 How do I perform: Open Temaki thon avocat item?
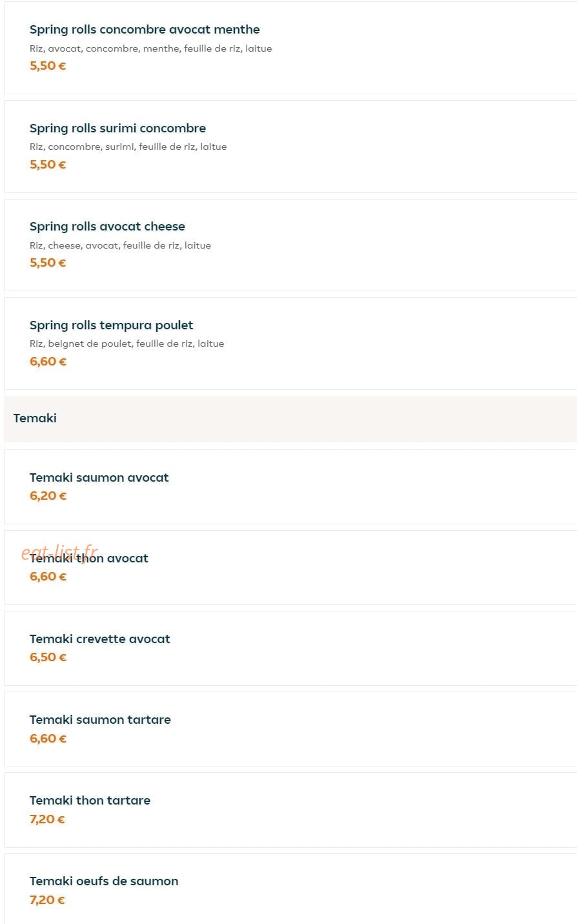coord(290,568)
